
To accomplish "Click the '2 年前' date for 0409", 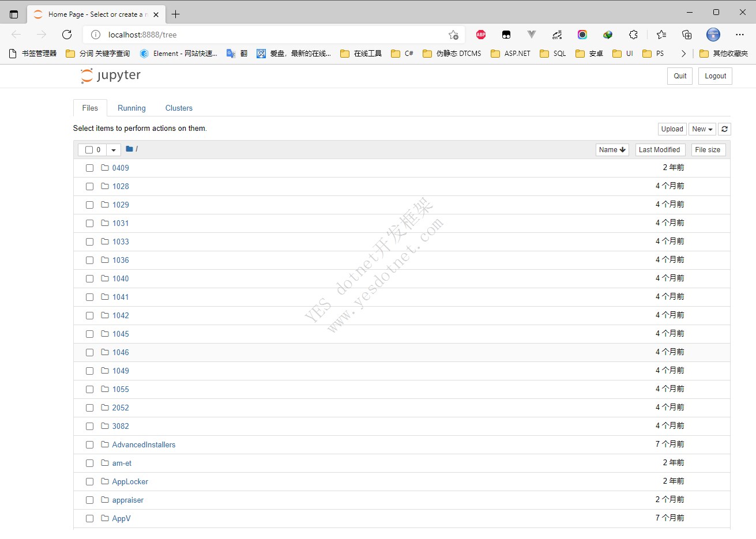I will pos(674,167).
